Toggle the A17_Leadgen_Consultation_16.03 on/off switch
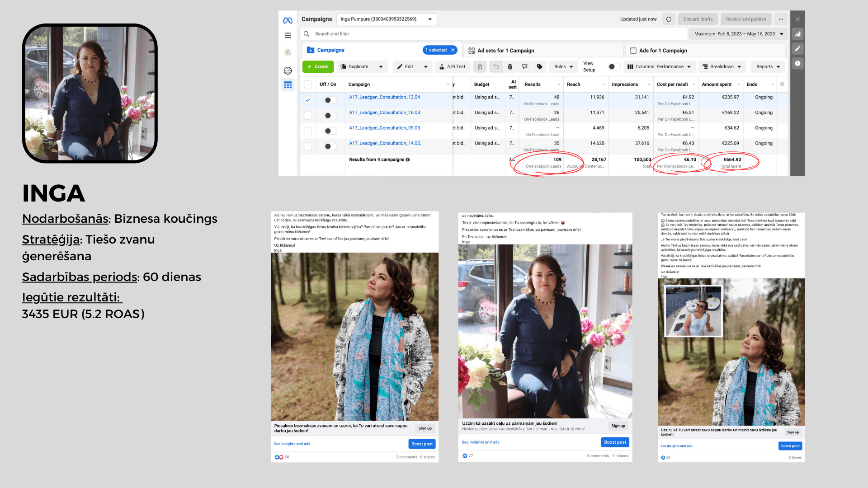Viewport: 868px width, 488px height. coord(330,116)
